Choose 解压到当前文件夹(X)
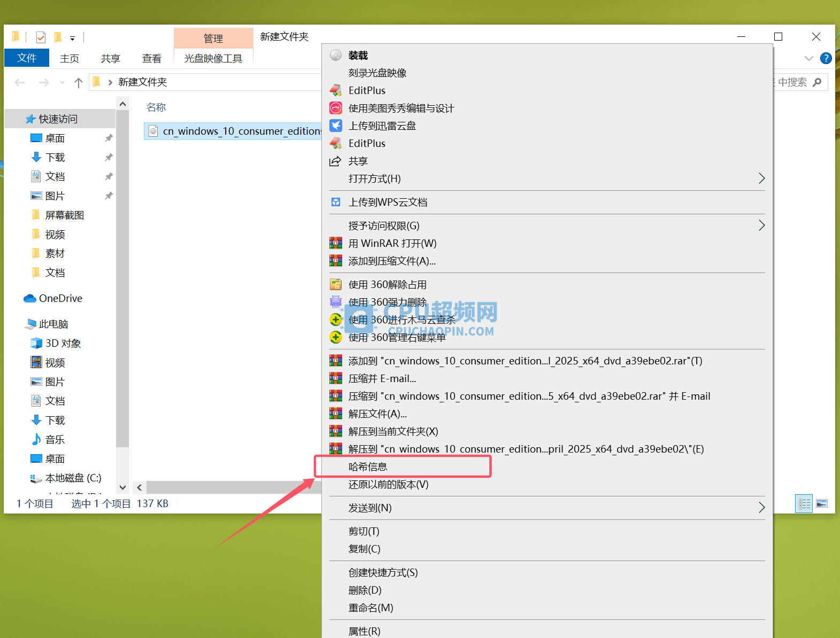Screen dimensions: 840x638 [393, 431]
